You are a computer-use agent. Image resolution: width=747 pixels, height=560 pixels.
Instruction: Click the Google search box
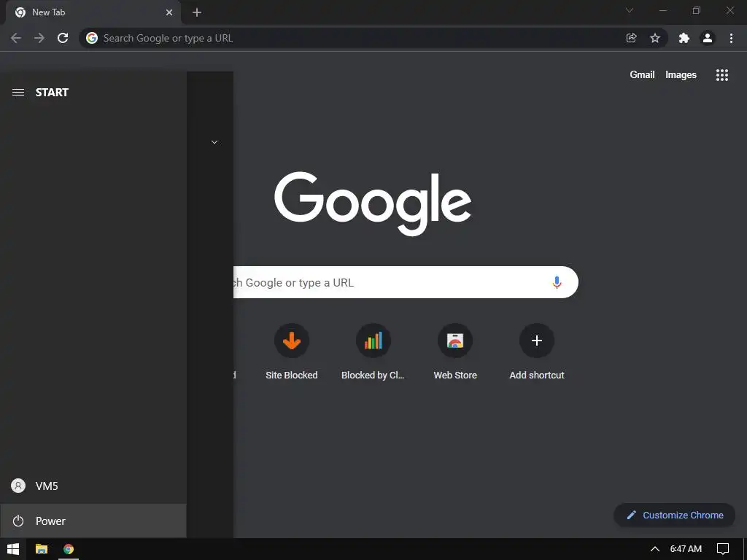pyautogui.click(x=405, y=282)
